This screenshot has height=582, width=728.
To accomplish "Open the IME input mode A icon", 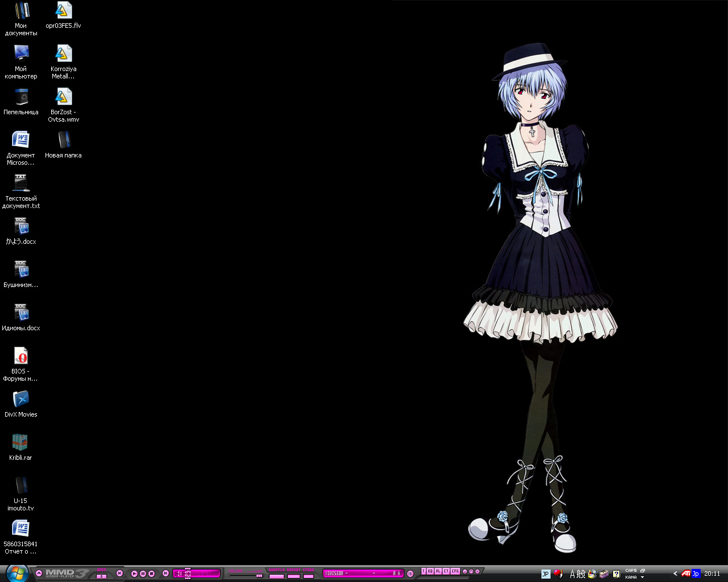I will (573, 574).
